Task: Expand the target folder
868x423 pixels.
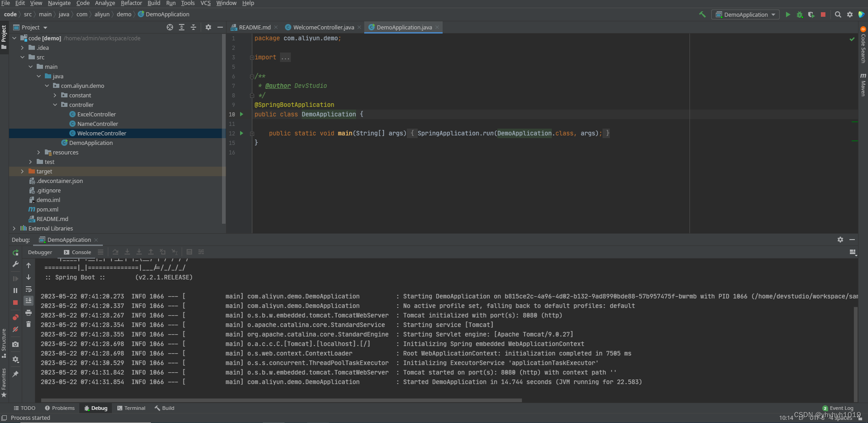Action: point(22,171)
